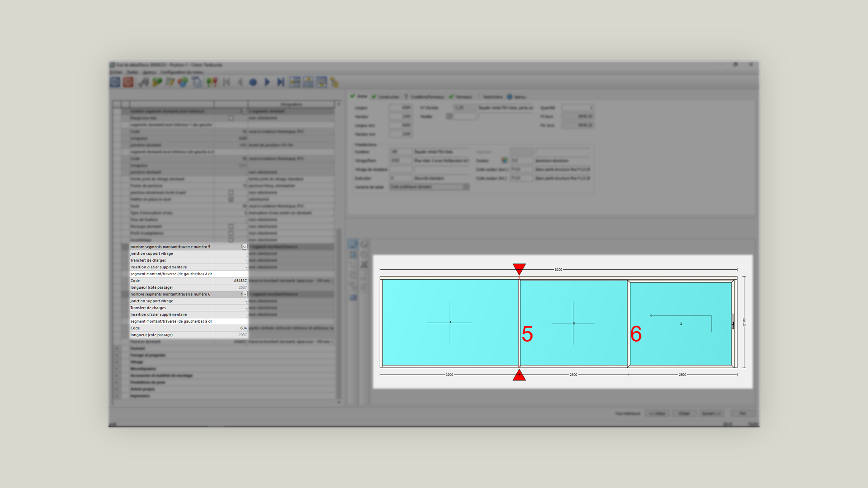Click the 2500 dimension below pane 2
The height and width of the screenshot is (488, 868).
[573, 375]
